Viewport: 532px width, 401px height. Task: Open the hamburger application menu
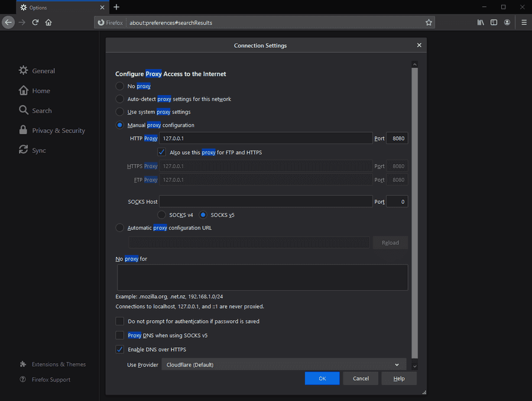[524, 22]
